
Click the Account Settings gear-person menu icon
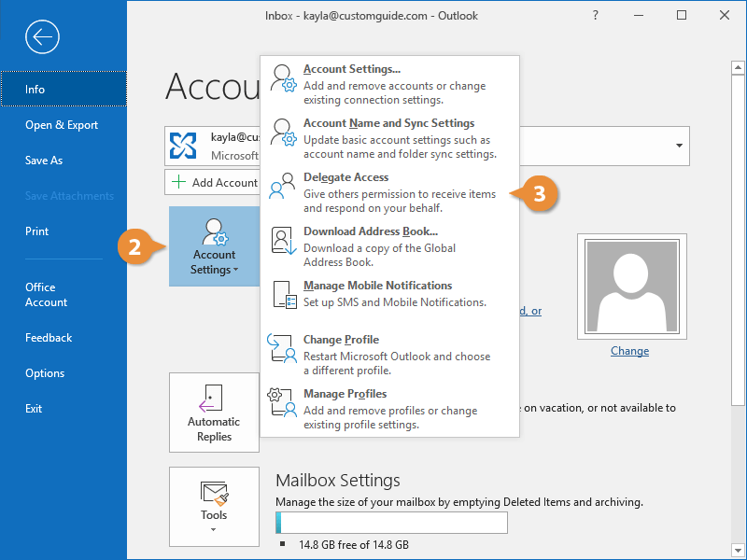pyautogui.click(x=284, y=77)
